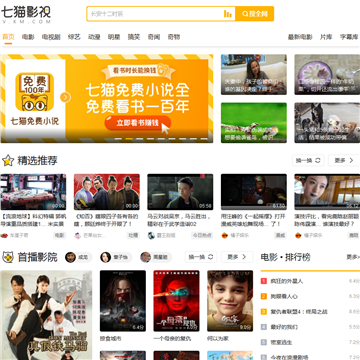This screenshot has width=360, height=360.
Task: Click the 七猫影视 logo
Action: pos(26,14)
